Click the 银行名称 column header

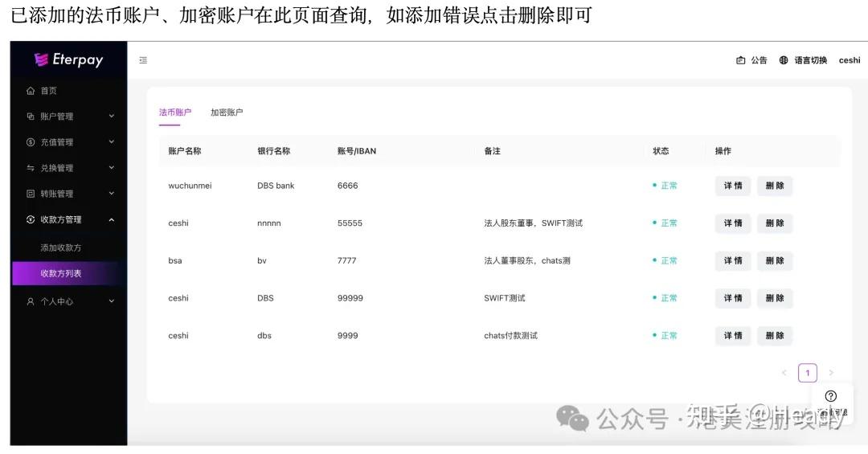pyautogui.click(x=273, y=150)
